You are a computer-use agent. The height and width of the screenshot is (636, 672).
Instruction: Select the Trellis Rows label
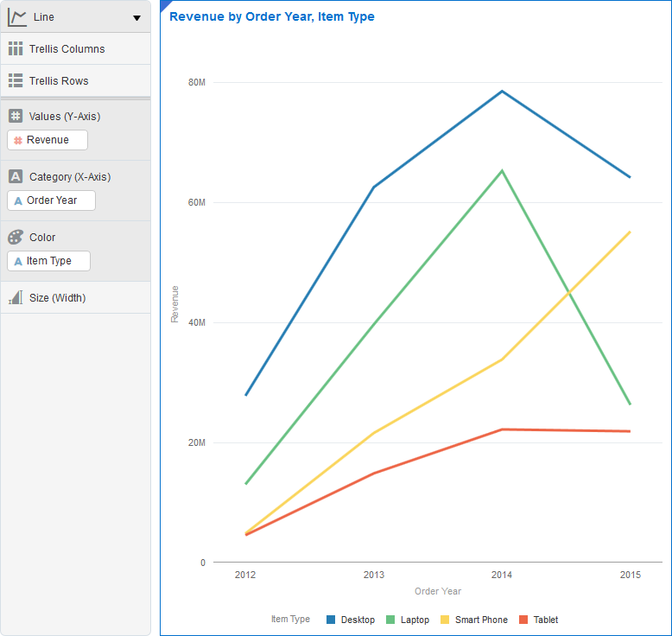click(x=59, y=81)
